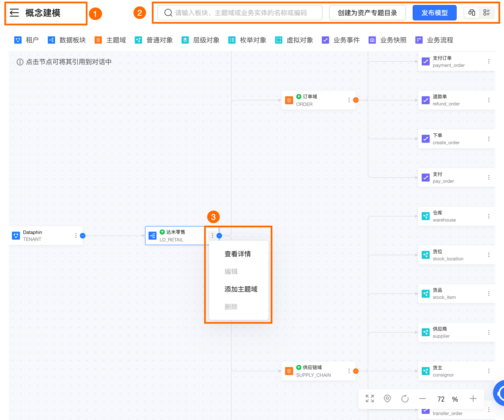Viewport: 504px width, 420px height.
Task: Switch to graph view icon
Action: 472,13
